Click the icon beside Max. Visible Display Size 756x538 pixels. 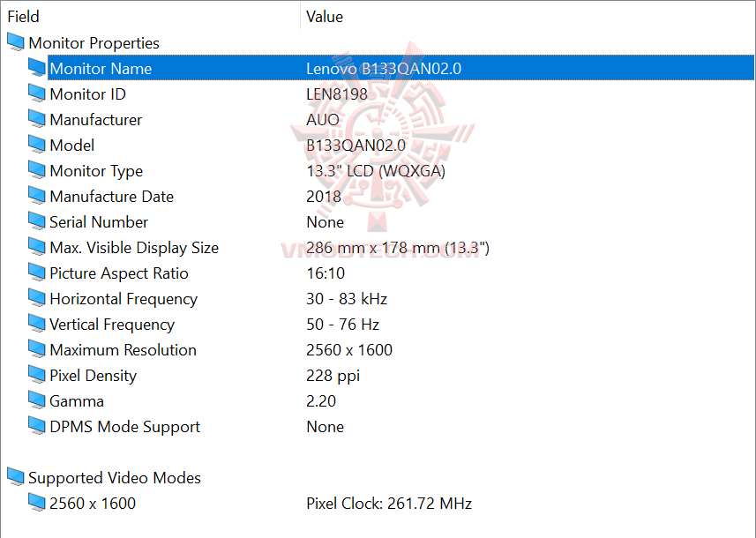37,247
